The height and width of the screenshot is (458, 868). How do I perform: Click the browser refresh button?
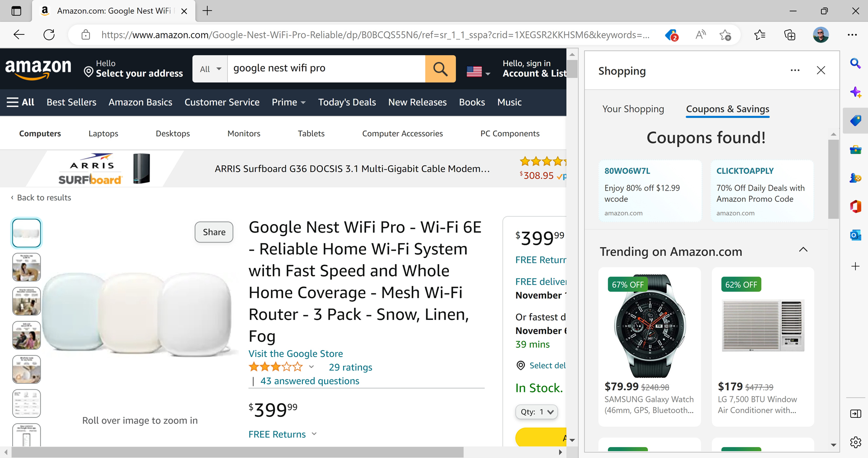tap(49, 35)
